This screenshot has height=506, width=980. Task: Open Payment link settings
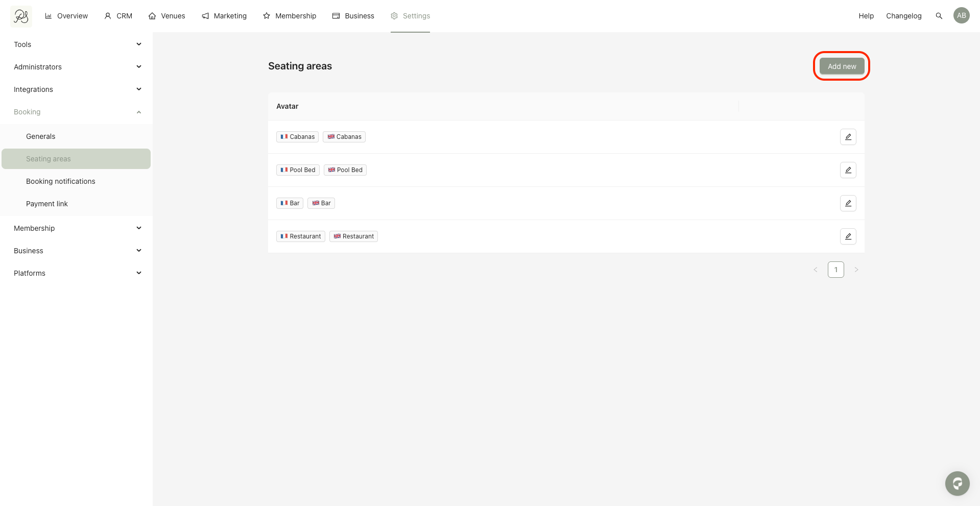76,204
